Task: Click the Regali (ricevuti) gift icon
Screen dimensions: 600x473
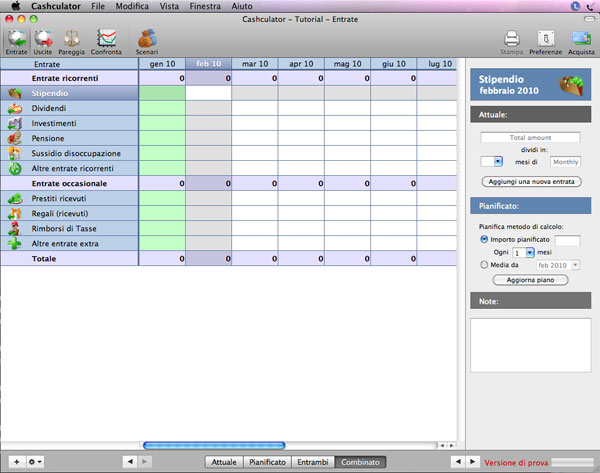Action: pyautogui.click(x=15, y=214)
